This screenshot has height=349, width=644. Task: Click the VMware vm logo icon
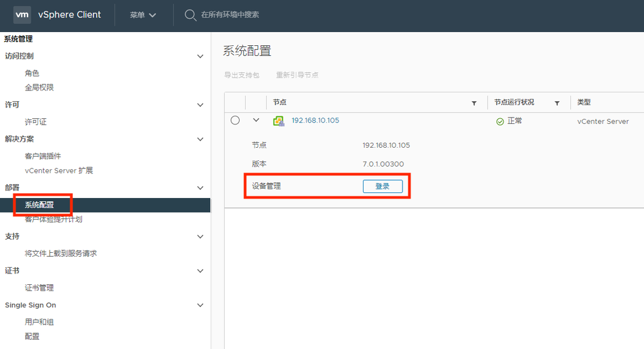pyautogui.click(x=22, y=15)
